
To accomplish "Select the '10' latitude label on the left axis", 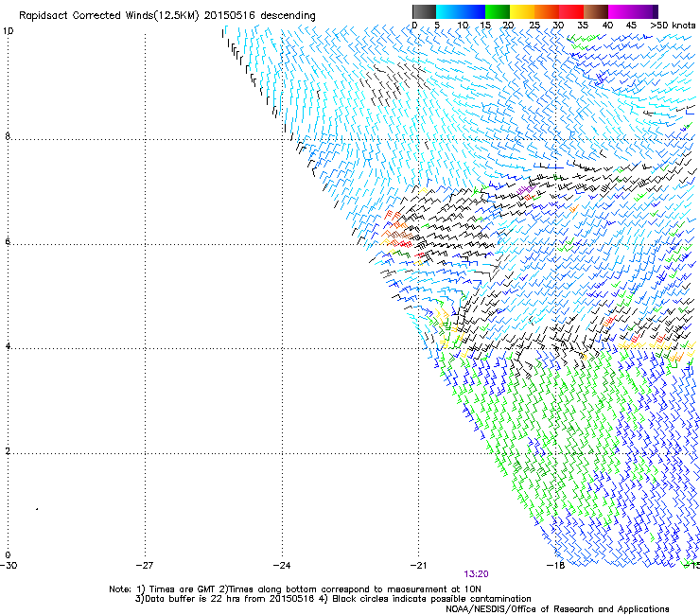I will tap(8, 31).
